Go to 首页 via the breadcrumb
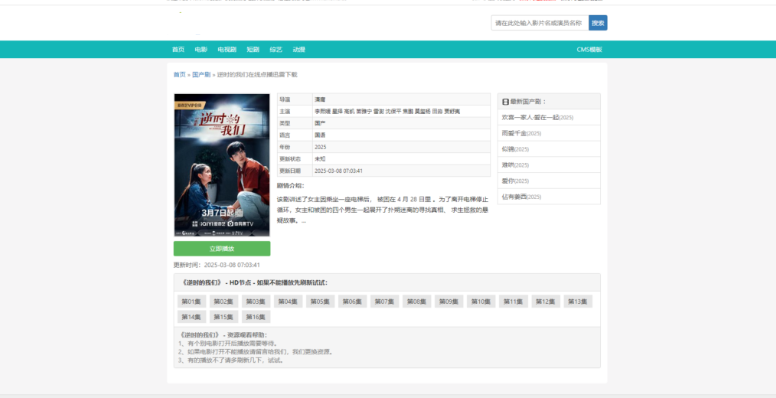The width and height of the screenshot is (776, 398). tap(179, 75)
